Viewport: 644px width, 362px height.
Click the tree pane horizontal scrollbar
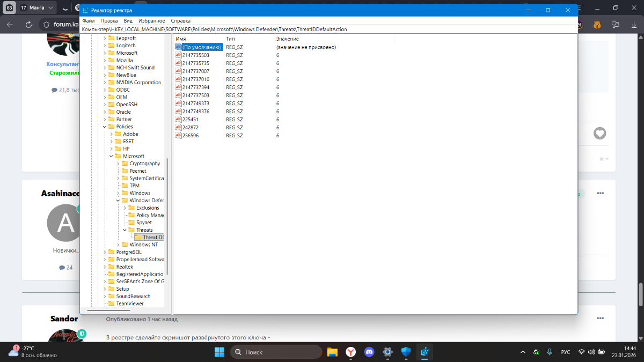coord(108,310)
